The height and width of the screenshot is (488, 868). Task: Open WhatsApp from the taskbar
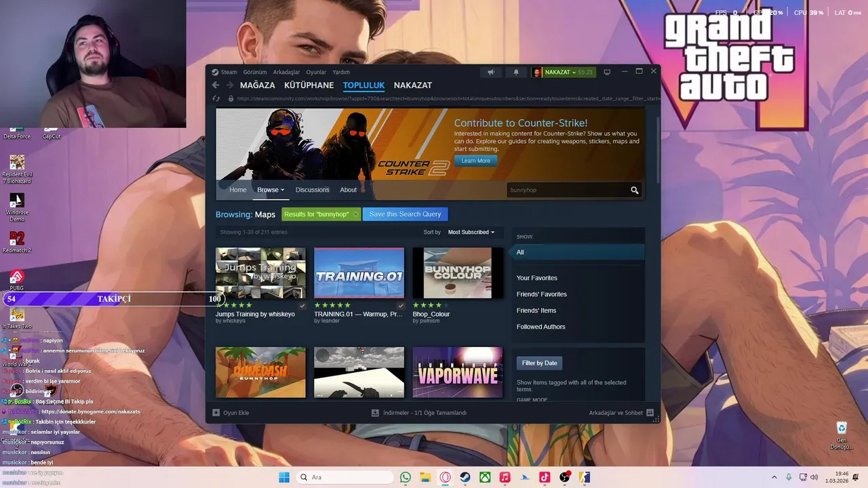(x=406, y=477)
